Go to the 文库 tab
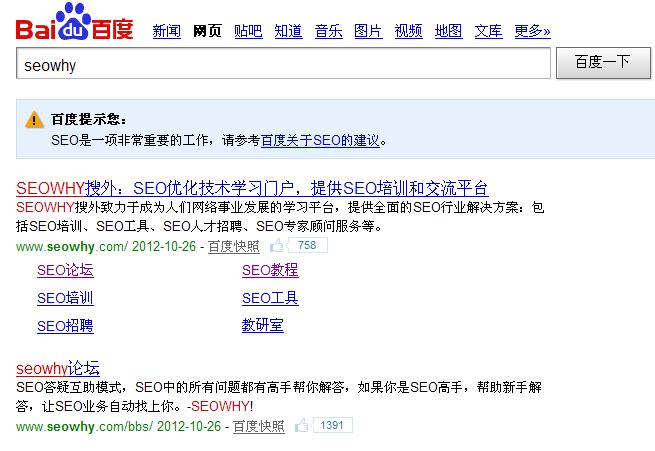This screenshot has height=451, width=655. click(488, 31)
